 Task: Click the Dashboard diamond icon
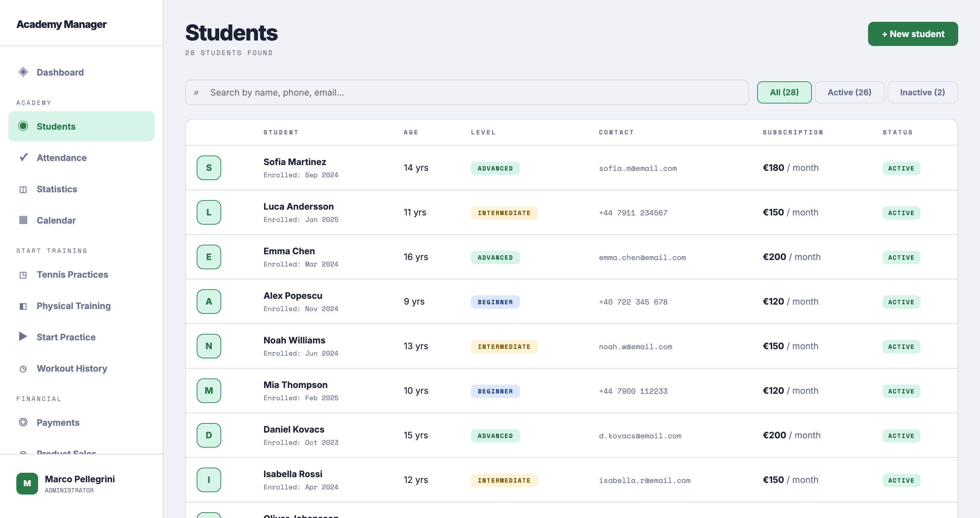pos(23,72)
